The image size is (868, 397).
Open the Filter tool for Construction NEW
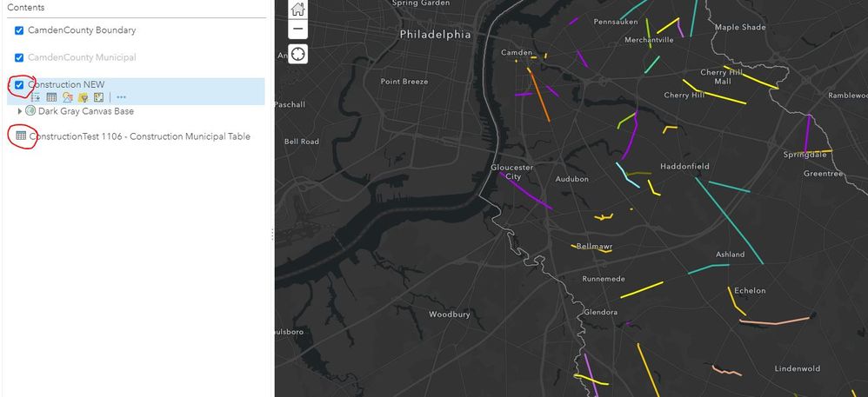point(83,97)
